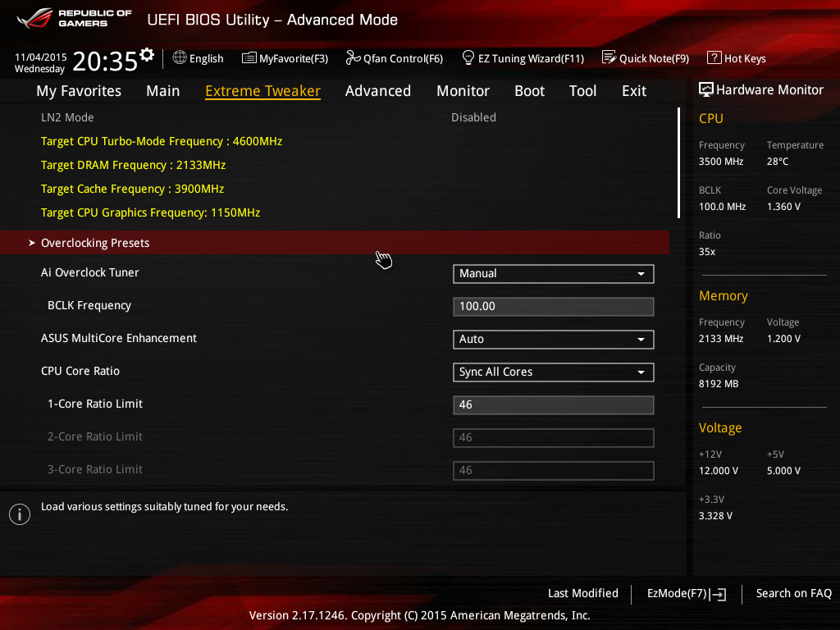The image size is (840, 630).
Task: Click Target DRAM Frequency : 2133MHz text
Action: [133, 165]
